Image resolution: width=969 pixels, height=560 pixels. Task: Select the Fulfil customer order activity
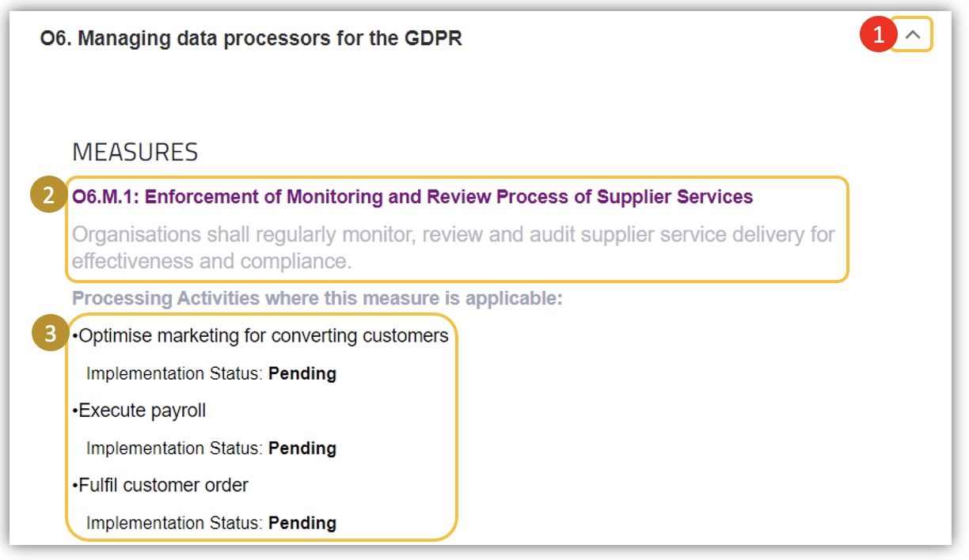pos(164,485)
